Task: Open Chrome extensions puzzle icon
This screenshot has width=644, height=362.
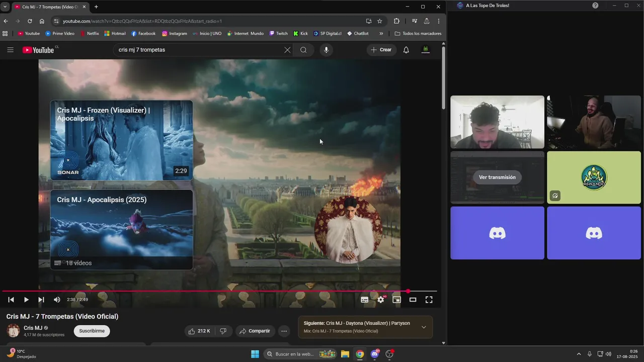Action: click(396, 21)
